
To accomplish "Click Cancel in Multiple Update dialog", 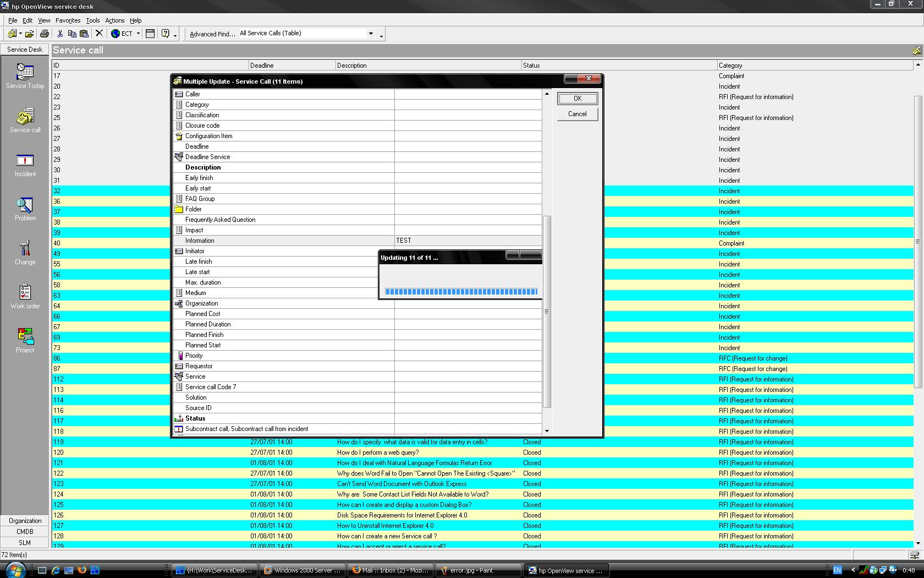I will click(577, 114).
